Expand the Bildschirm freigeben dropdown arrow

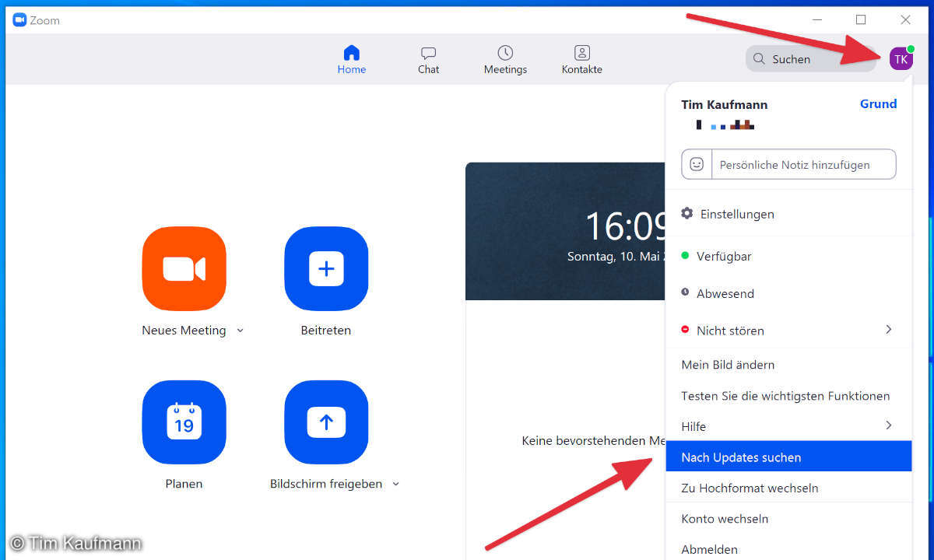point(395,484)
